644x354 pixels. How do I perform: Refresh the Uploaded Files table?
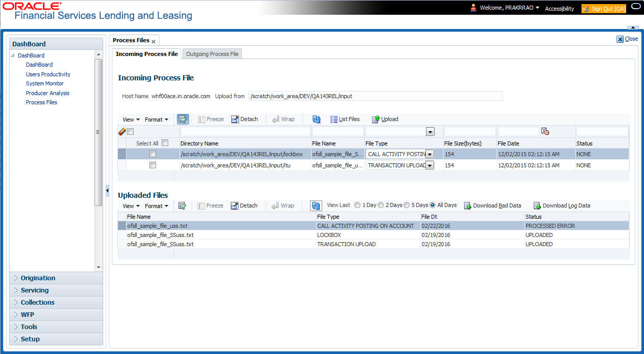point(316,205)
